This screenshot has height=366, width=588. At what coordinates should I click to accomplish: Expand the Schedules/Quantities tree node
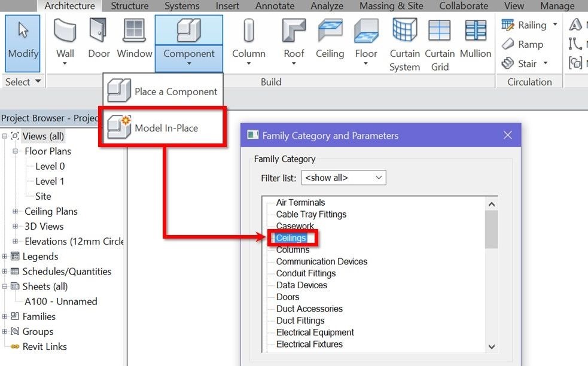click(5, 272)
